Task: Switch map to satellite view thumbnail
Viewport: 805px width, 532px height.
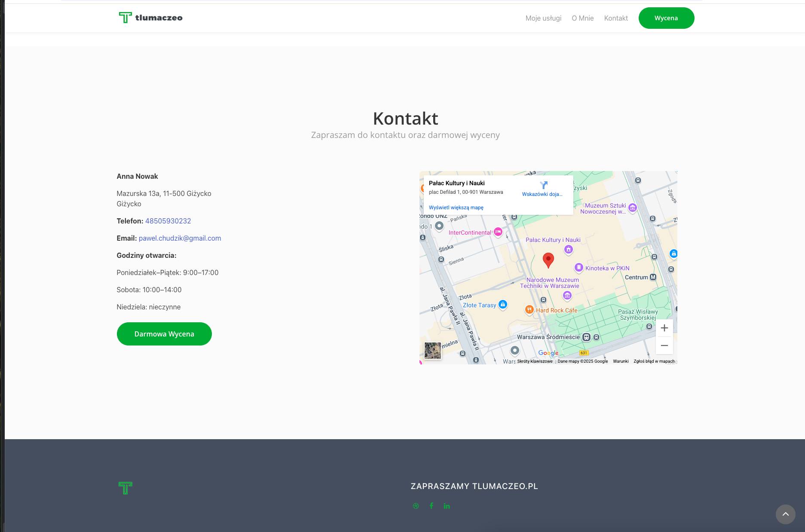Action: tap(433, 351)
